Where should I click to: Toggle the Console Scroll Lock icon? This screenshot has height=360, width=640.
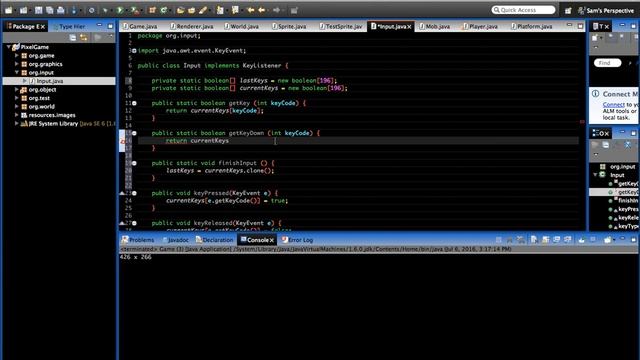click(545, 240)
